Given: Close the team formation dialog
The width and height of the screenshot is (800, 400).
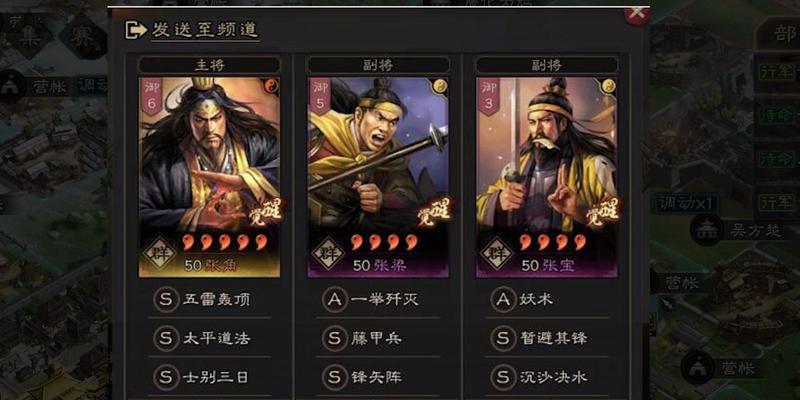Looking at the screenshot, I should click(x=637, y=14).
